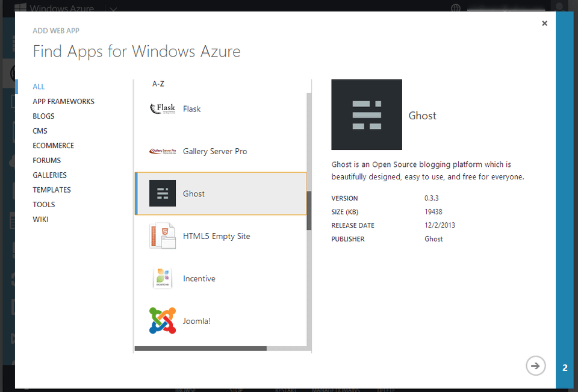Screen dimensions: 578x392
Task: Close the Add Web App dialog
Action: click(x=544, y=23)
